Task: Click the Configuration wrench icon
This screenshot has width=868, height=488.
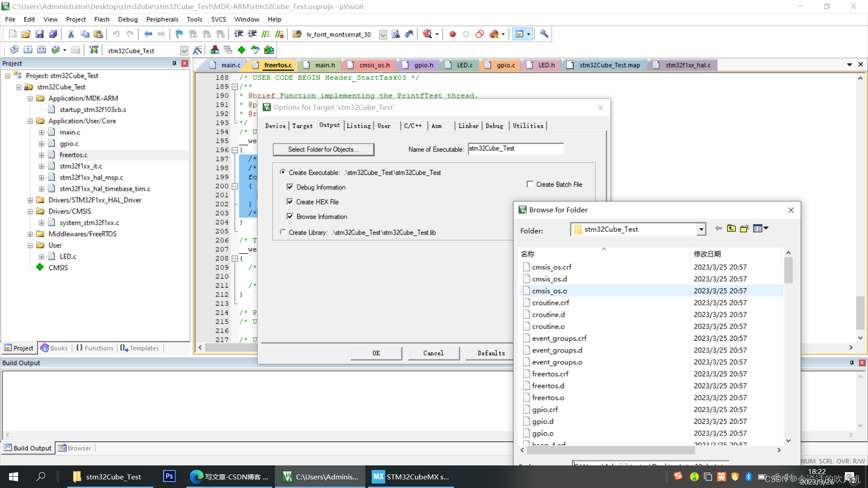Action: click(x=544, y=34)
